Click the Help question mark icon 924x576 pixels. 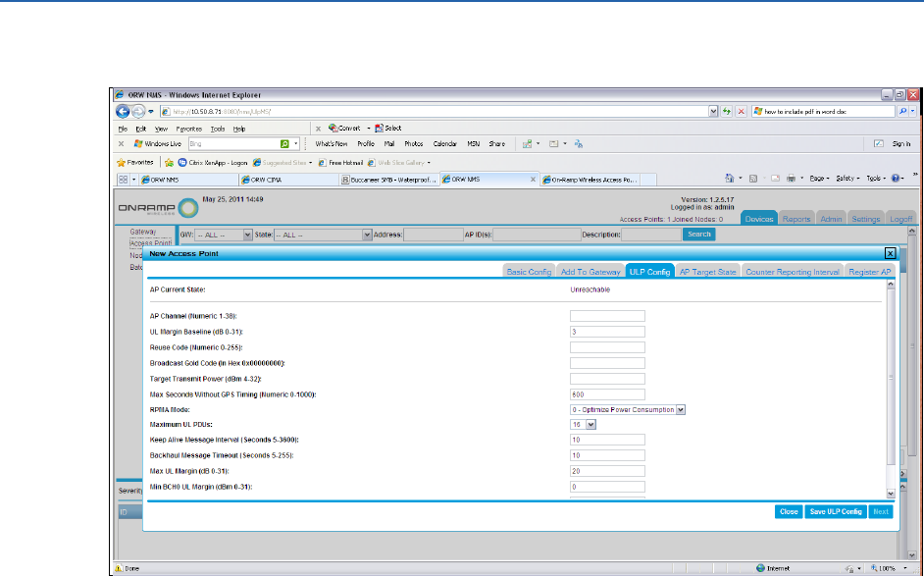tap(896, 178)
